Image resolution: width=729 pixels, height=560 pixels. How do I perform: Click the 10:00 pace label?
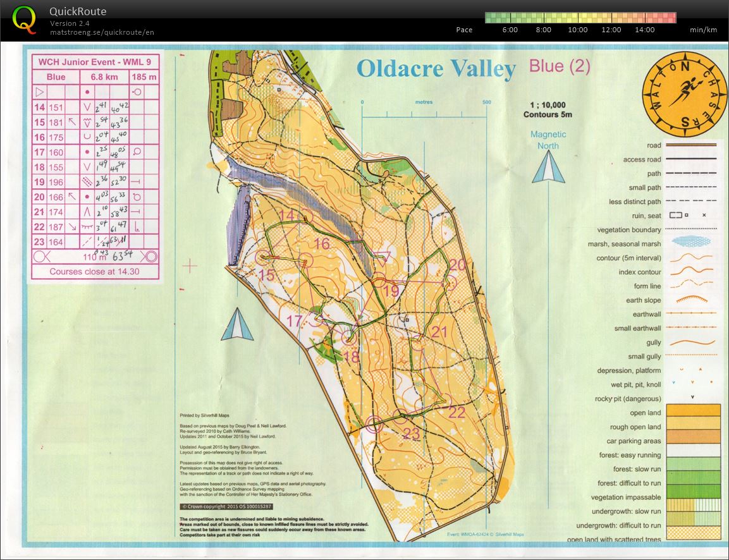[x=577, y=30]
